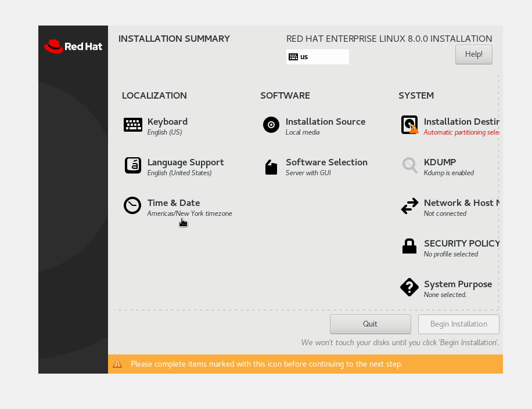Click the 'us' keyboard layout indicator
The height and width of the screenshot is (409, 532).
(317, 57)
